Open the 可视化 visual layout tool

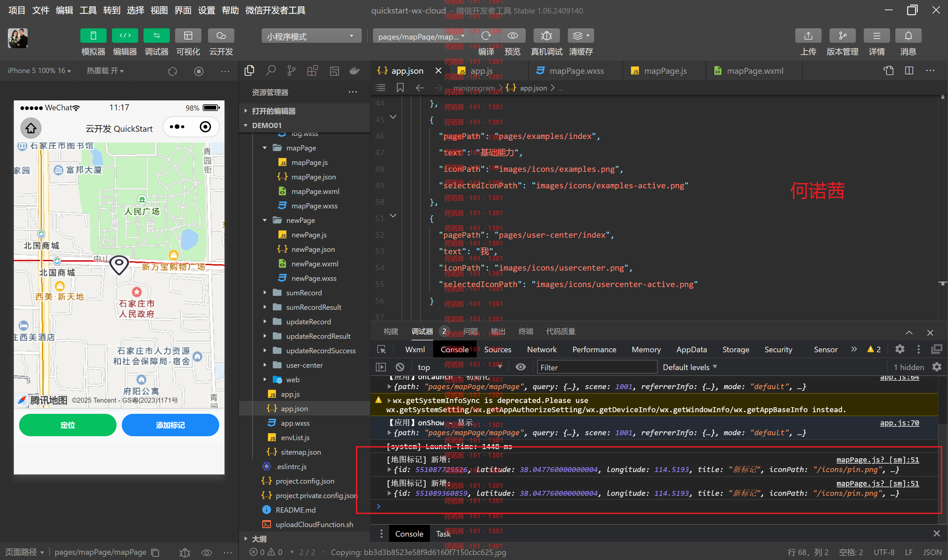point(188,36)
